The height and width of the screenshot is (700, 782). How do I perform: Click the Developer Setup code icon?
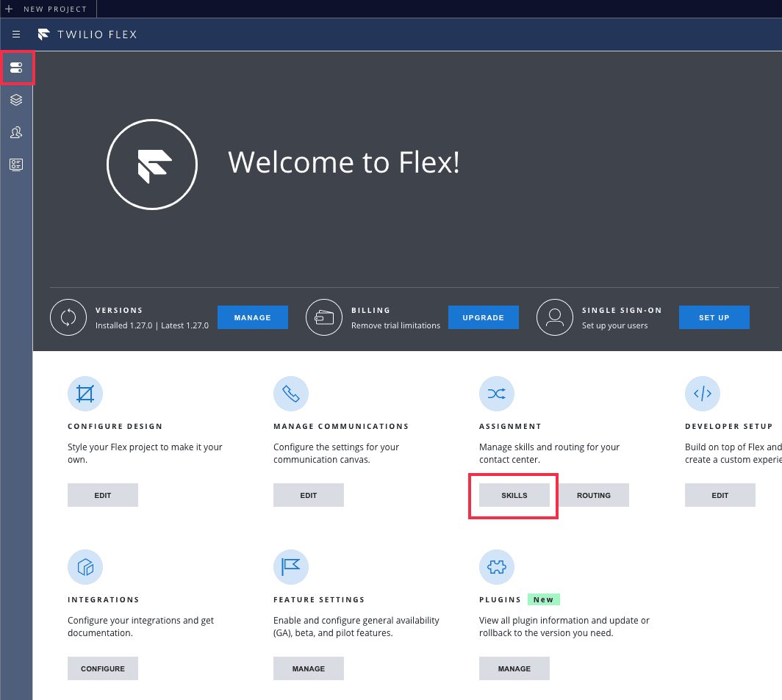[703, 393]
